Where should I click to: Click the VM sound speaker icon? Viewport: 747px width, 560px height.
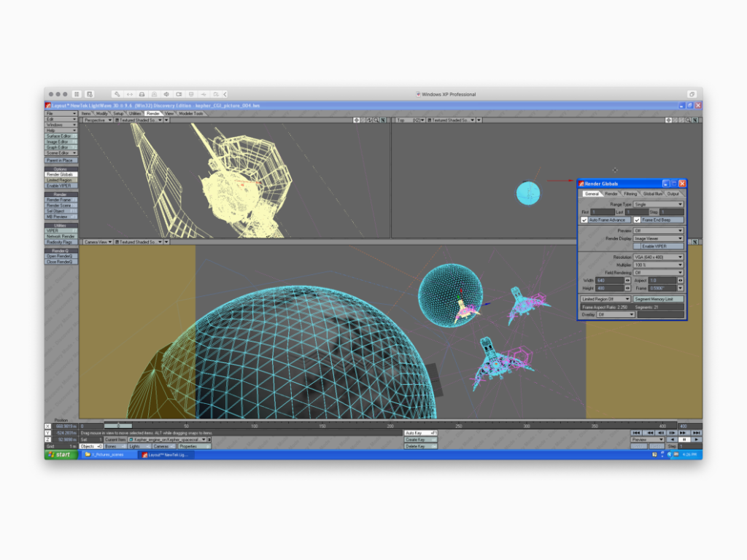(166, 94)
